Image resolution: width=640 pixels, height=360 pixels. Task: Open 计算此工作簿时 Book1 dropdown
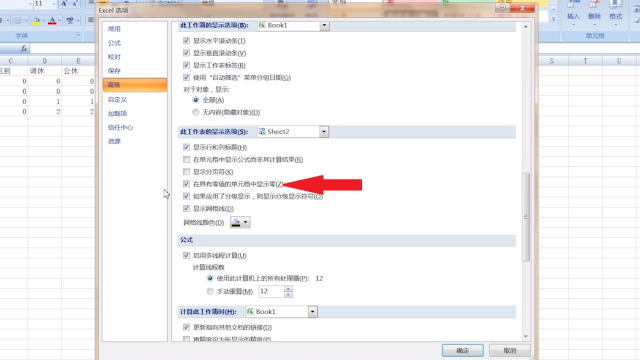coord(313,312)
